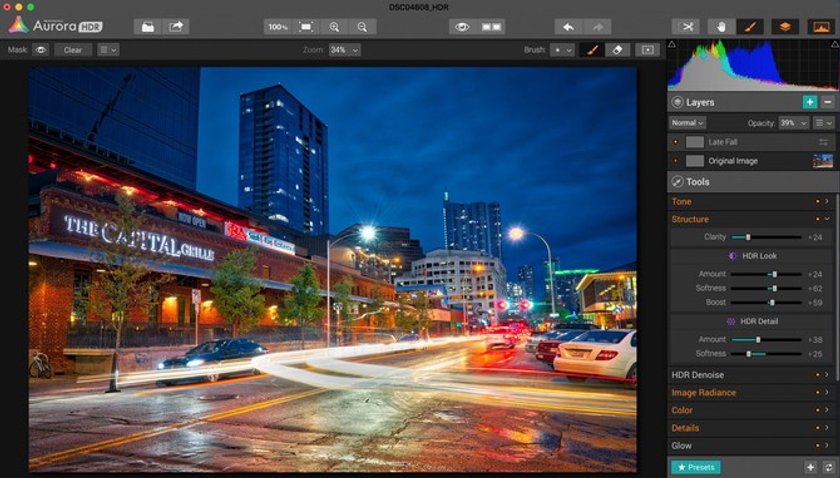Toggle left histogram clipping triangle
840x478 pixels.
[672, 44]
